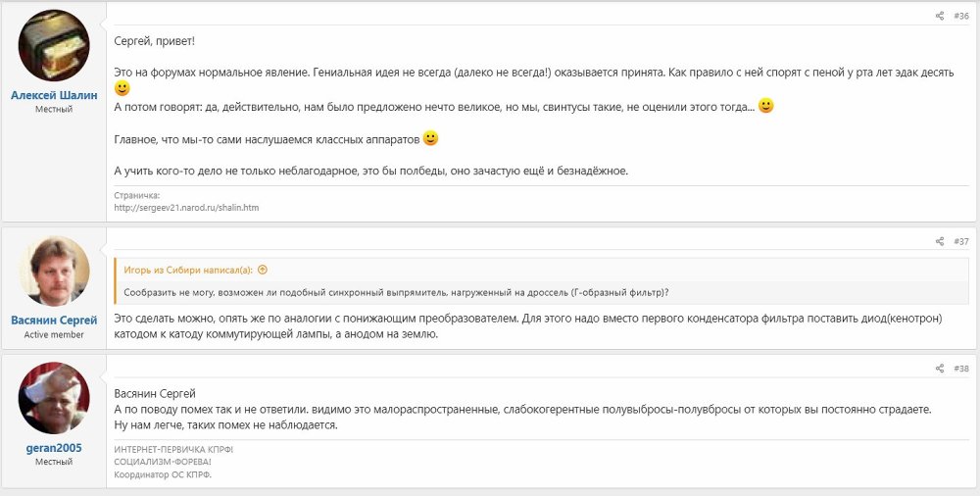Open post number #36 permalink
Image resolution: width=980 pixels, height=496 pixels.
[960, 16]
